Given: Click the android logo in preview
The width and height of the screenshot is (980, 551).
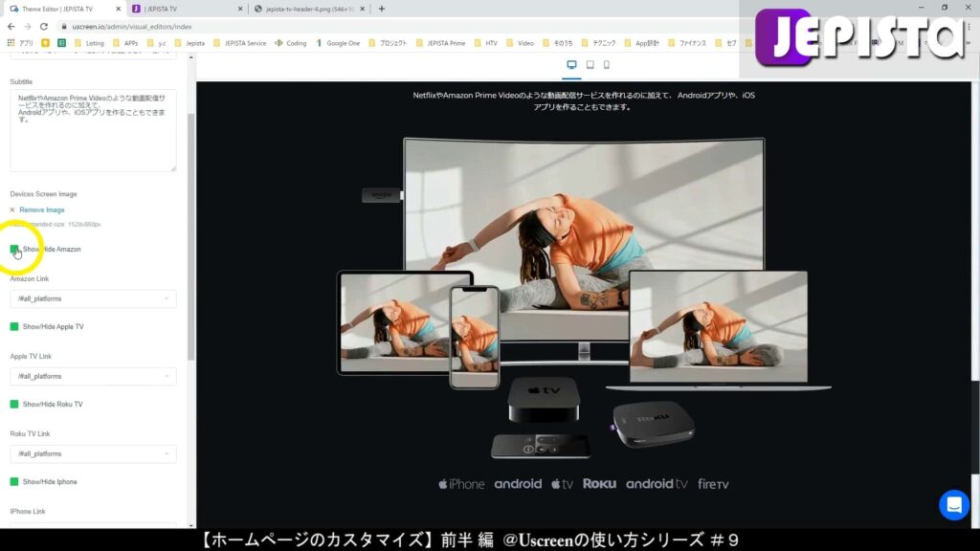Looking at the screenshot, I should 518,483.
